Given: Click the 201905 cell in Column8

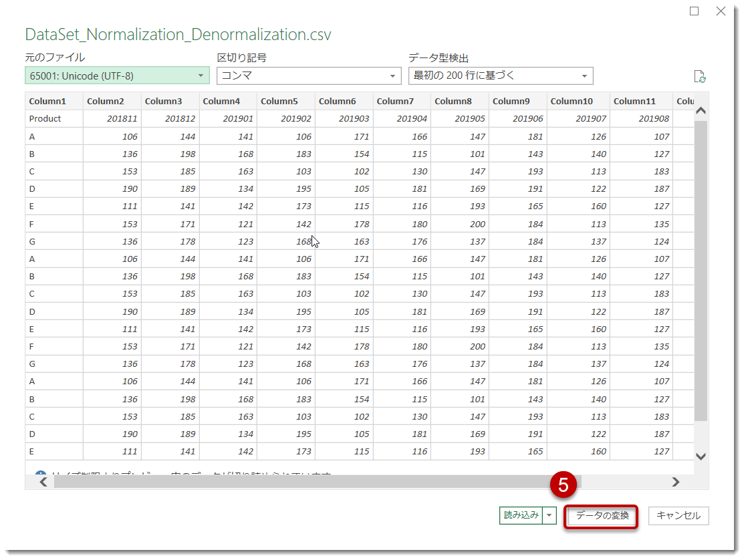Looking at the screenshot, I should point(459,119).
